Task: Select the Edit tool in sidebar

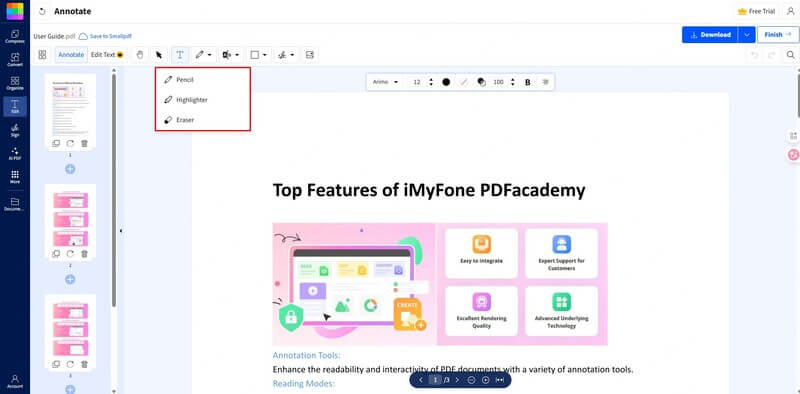Action: click(x=15, y=106)
